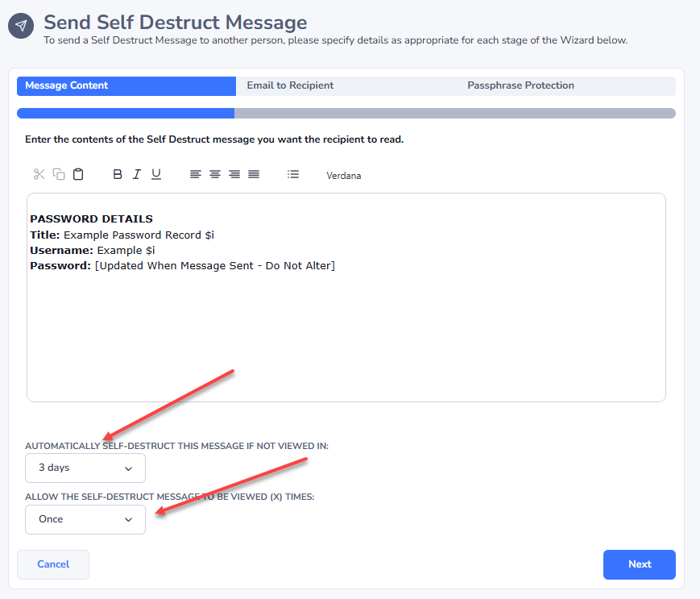
Task: Toggle underline formatting
Action: (x=156, y=174)
